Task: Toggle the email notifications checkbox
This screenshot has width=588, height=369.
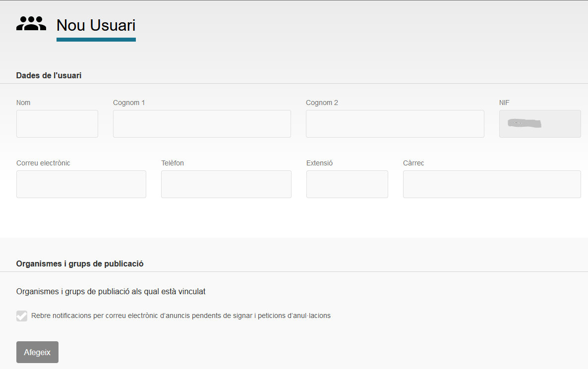Action: pos(22,316)
